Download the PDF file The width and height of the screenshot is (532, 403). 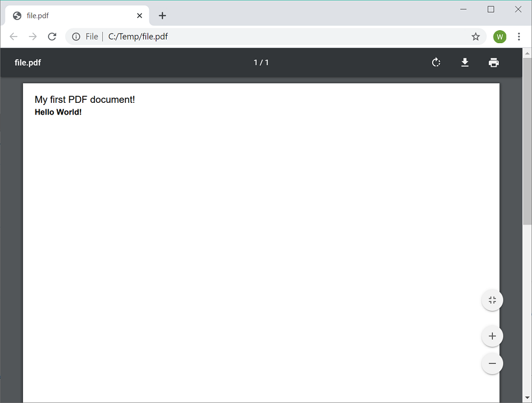tap(465, 63)
